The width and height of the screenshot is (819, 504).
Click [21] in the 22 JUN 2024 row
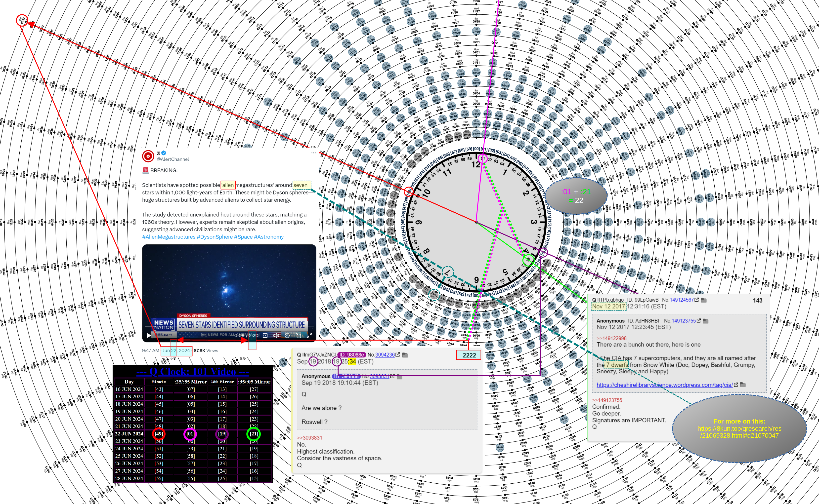pos(254,434)
